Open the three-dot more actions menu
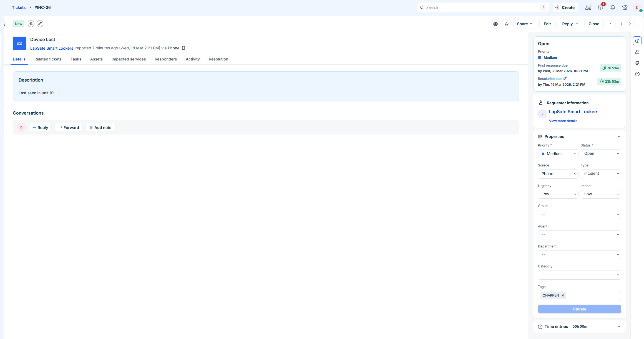Viewport: 644px width, 339px height. [x=611, y=24]
